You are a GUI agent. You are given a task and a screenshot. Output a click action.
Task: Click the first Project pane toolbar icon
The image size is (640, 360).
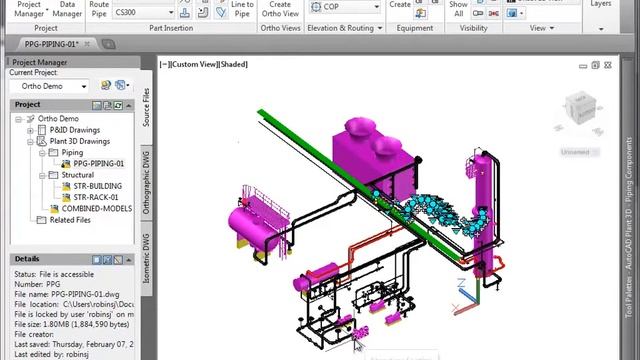[x=97, y=105]
